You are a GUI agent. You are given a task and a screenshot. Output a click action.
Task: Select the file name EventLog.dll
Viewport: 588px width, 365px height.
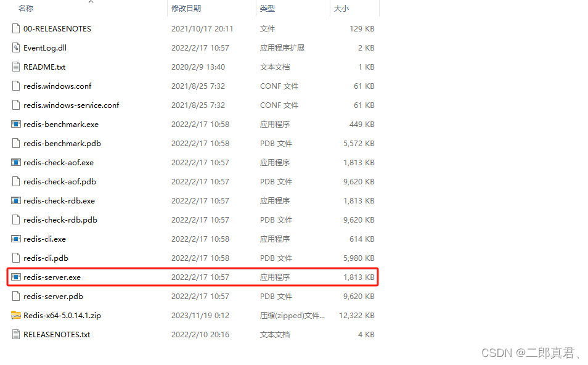45,47
